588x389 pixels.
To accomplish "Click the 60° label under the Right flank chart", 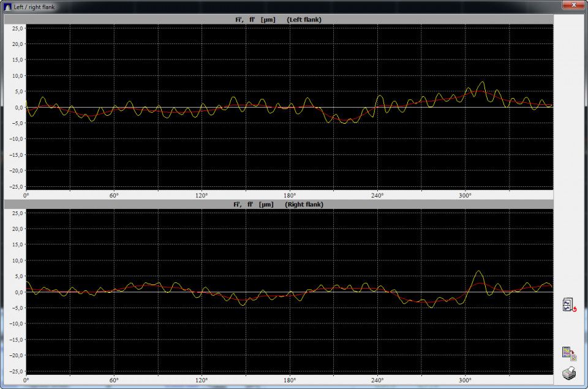I will [114, 380].
